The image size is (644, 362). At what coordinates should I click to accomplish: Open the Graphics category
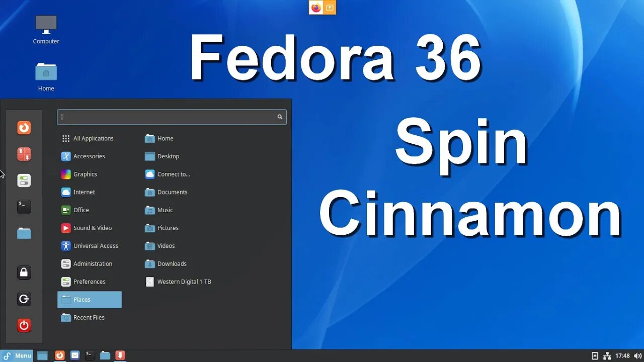[89, 174]
